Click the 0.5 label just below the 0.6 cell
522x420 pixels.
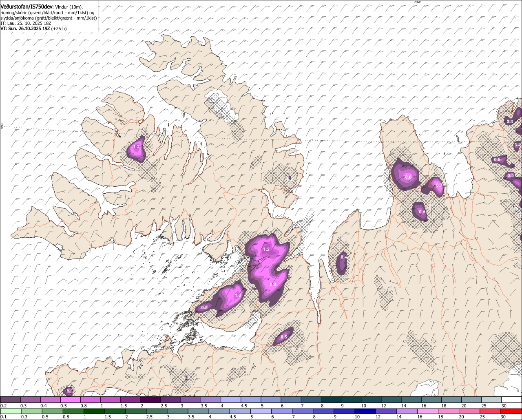coord(422,212)
